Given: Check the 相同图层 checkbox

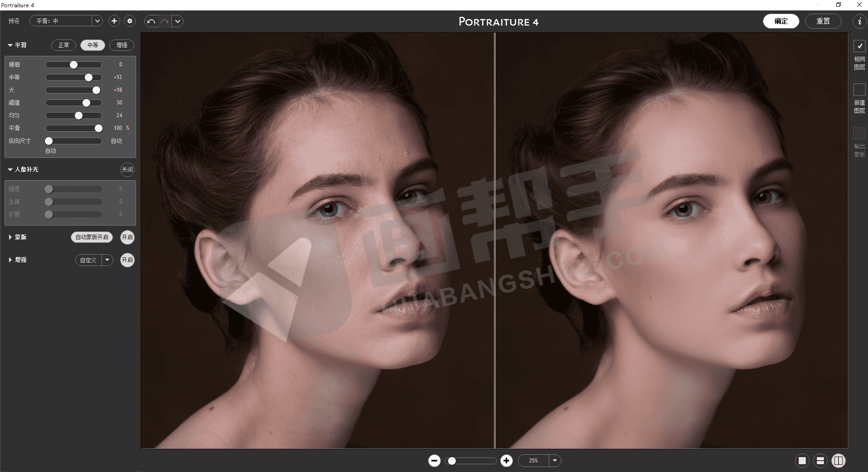Looking at the screenshot, I should point(859,46).
